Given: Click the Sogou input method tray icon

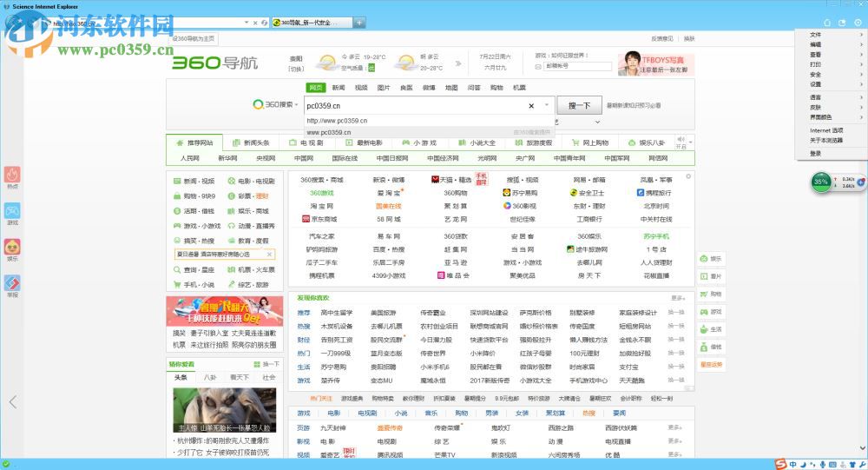Looking at the screenshot, I should [780, 465].
